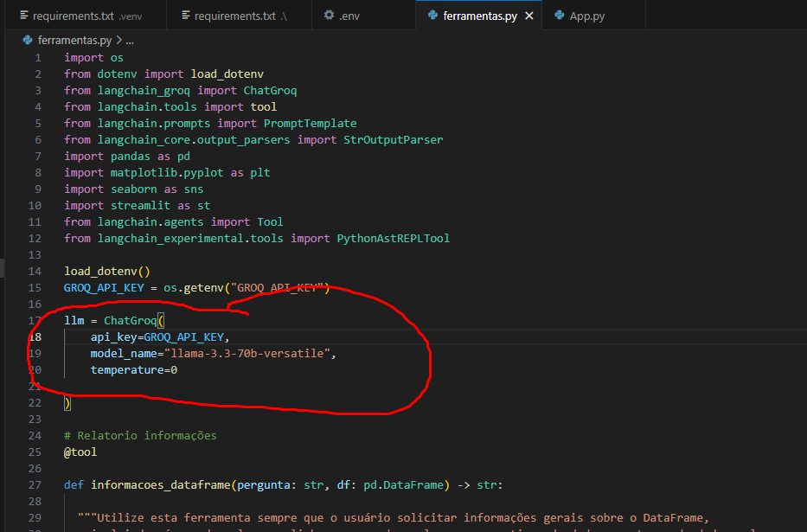Viewport: 807px width, 532px height.
Task: Click the load_dotenv import name on line 2
Action: pos(227,74)
